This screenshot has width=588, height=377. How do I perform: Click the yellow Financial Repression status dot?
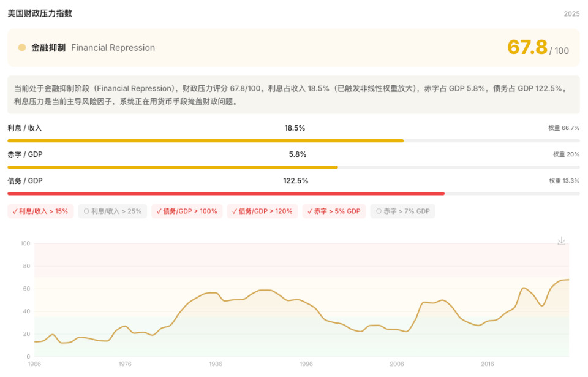pos(22,48)
